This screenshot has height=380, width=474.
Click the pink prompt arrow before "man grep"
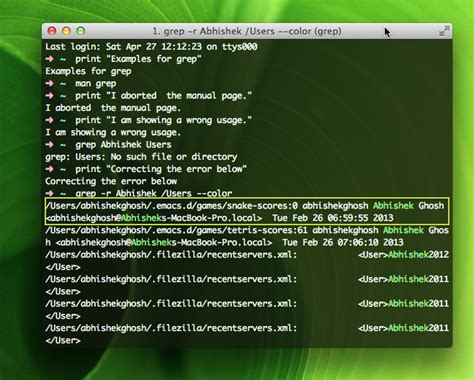pos(49,83)
